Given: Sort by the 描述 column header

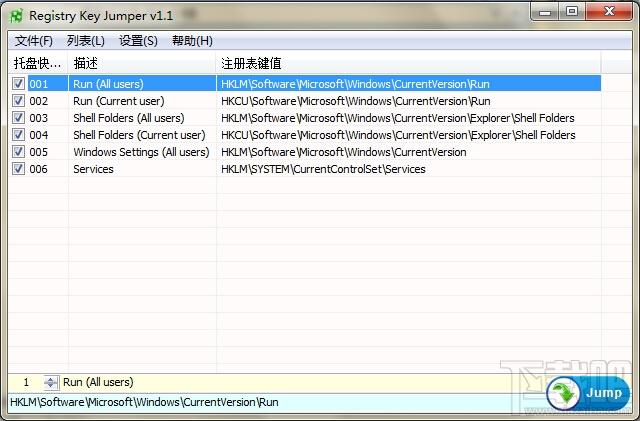Looking at the screenshot, I should pyautogui.click(x=142, y=63).
